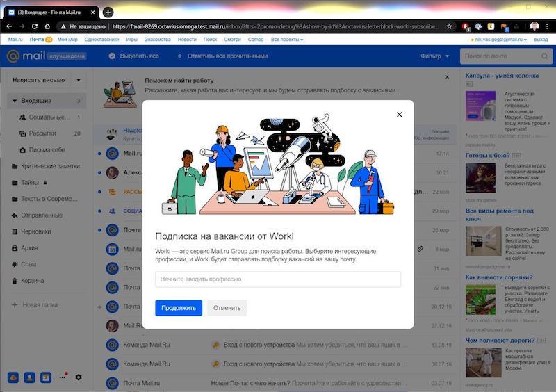The height and width of the screenshot is (392, 556).
Task: Collapse the Входящие folder tree
Action: click(x=15, y=101)
